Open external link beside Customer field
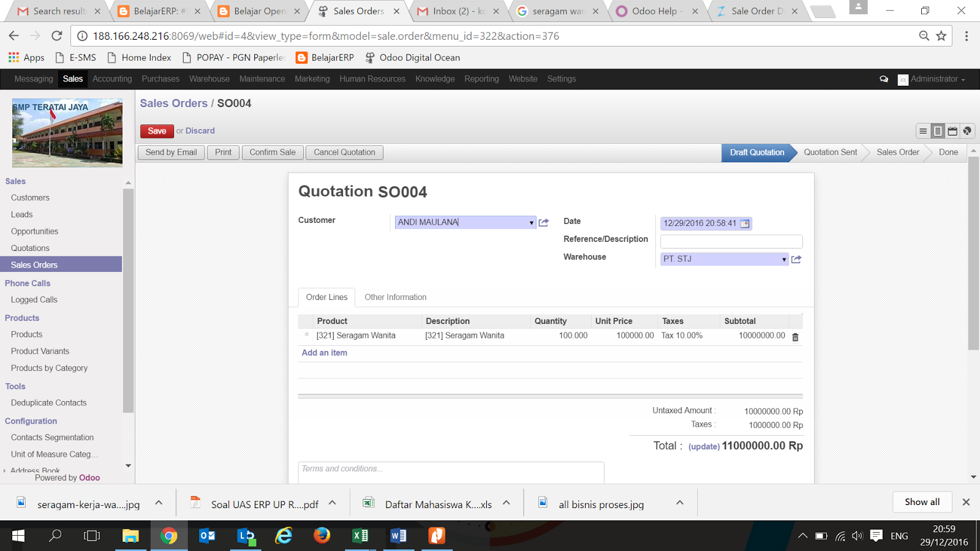 (543, 222)
